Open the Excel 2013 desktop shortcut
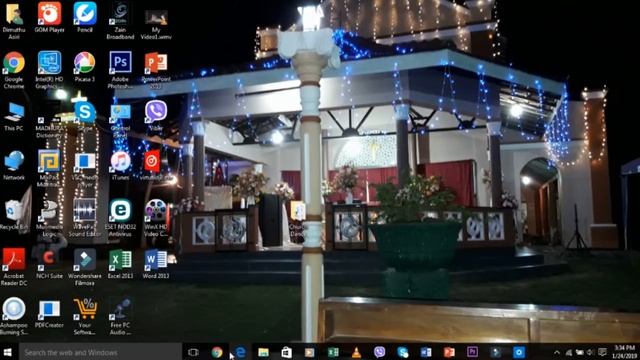 [120, 264]
